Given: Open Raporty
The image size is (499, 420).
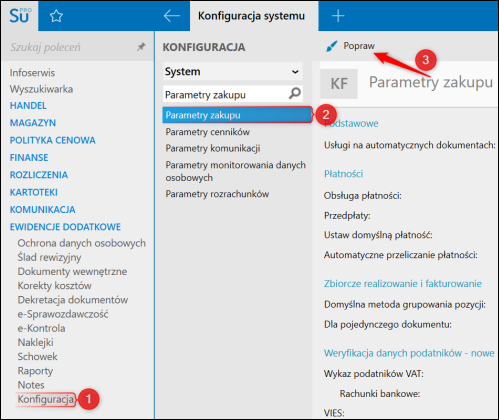Looking at the screenshot, I should (35, 371).
